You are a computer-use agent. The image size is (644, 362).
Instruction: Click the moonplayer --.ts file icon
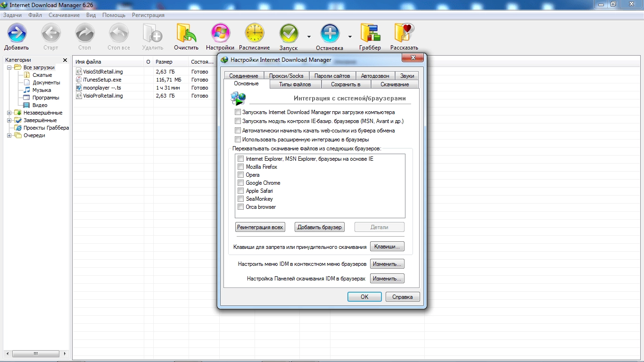(79, 88)
